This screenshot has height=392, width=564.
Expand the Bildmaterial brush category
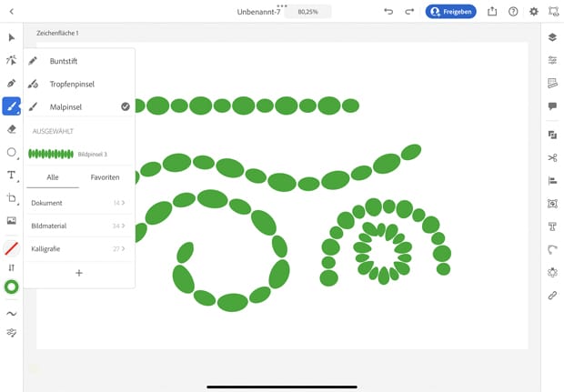78,226
